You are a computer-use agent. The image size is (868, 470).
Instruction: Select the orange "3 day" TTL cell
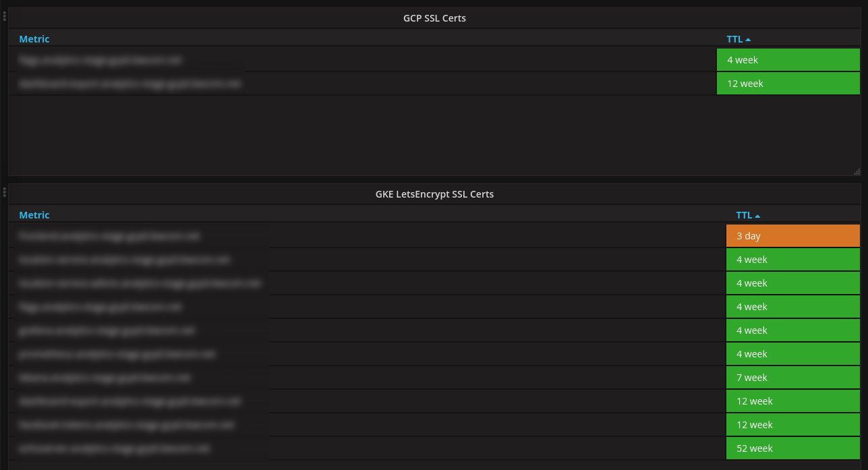pyautogui.click(x=793, y=236)
